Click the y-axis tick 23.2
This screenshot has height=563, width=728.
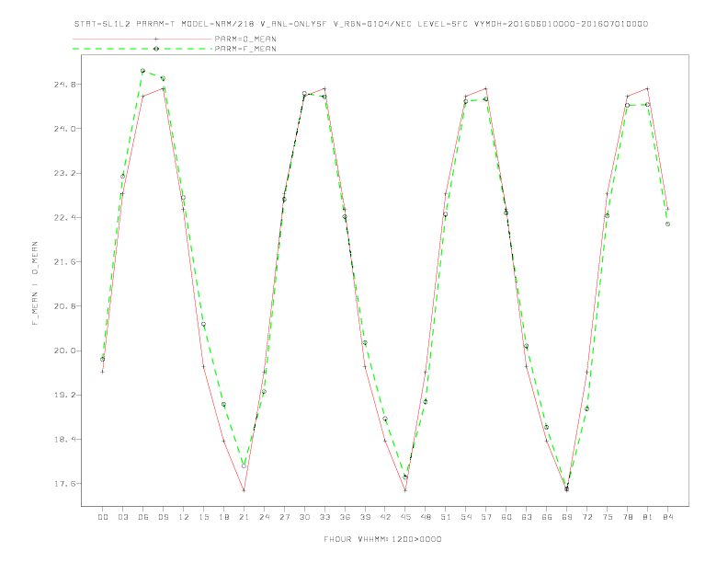(x=63, y=173)
